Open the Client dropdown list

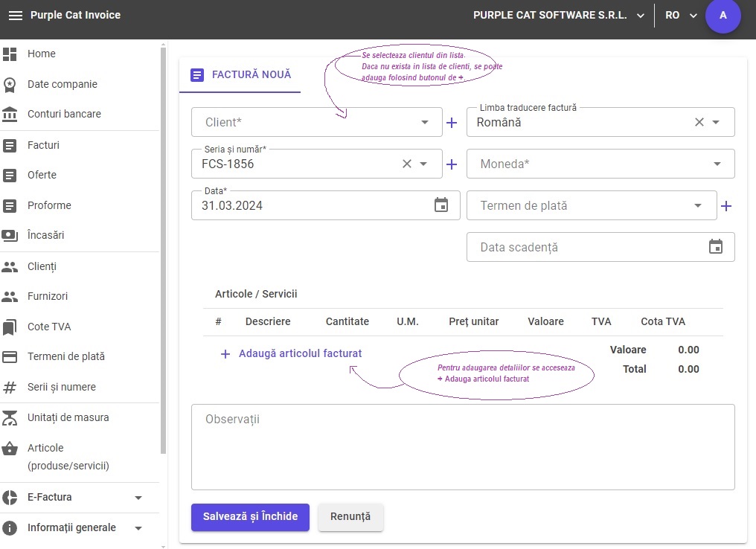point(425,123)
